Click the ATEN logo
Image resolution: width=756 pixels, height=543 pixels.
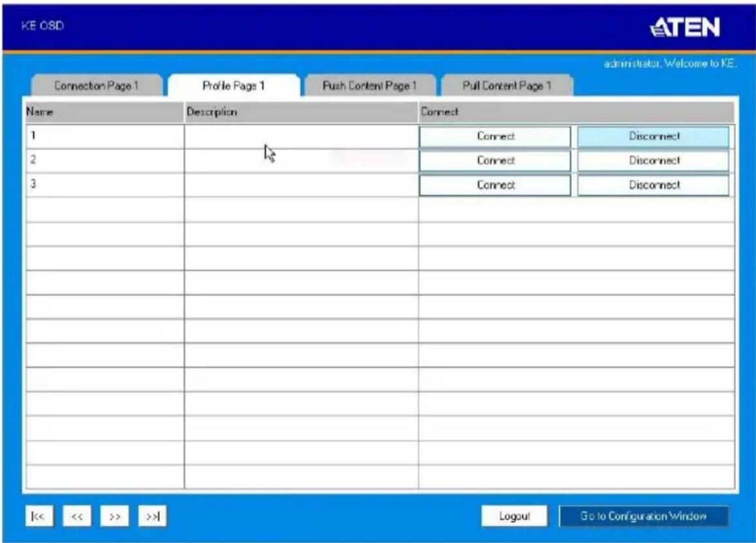pos(685,27)
